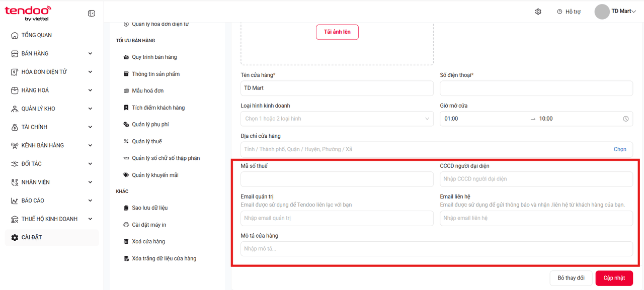Screen dimensions: 644x290
Task: Open Mẫu hoá đơn settings
Action: click(147, 91)
